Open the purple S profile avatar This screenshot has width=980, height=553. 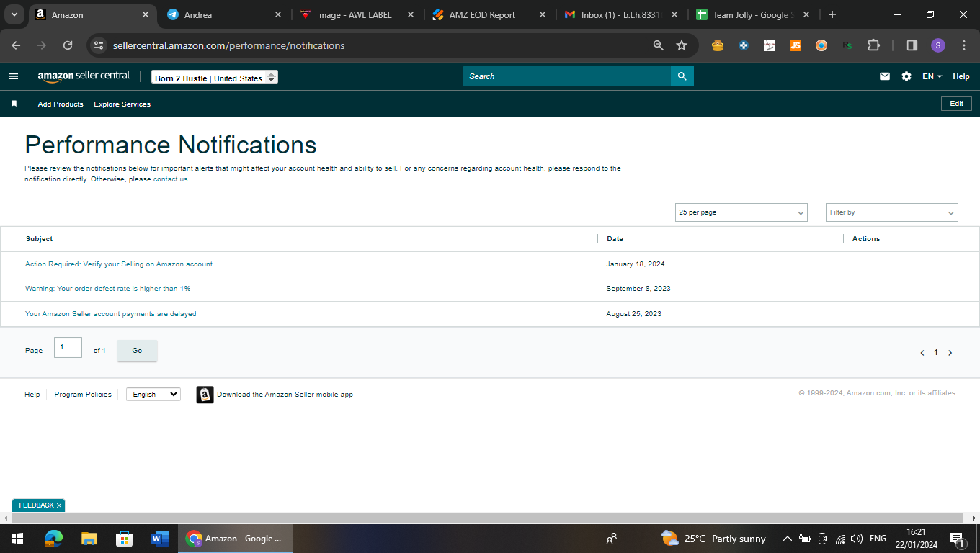tap(937, 45)
